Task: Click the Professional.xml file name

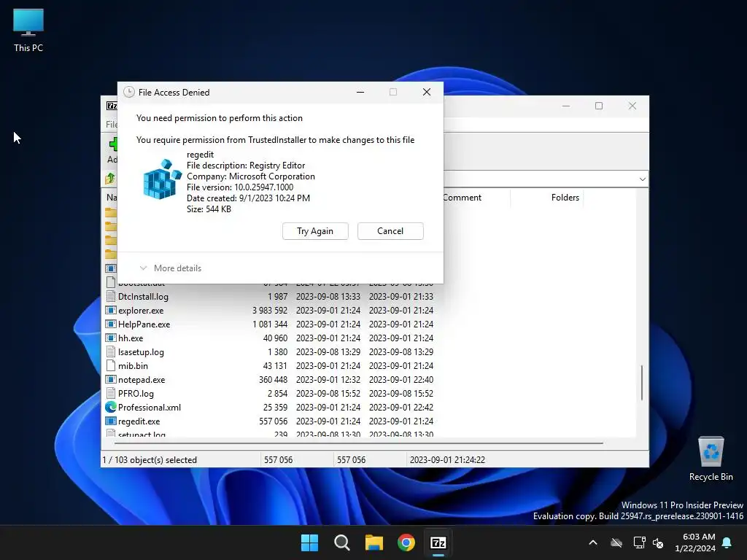Action: tap(149, 407)
